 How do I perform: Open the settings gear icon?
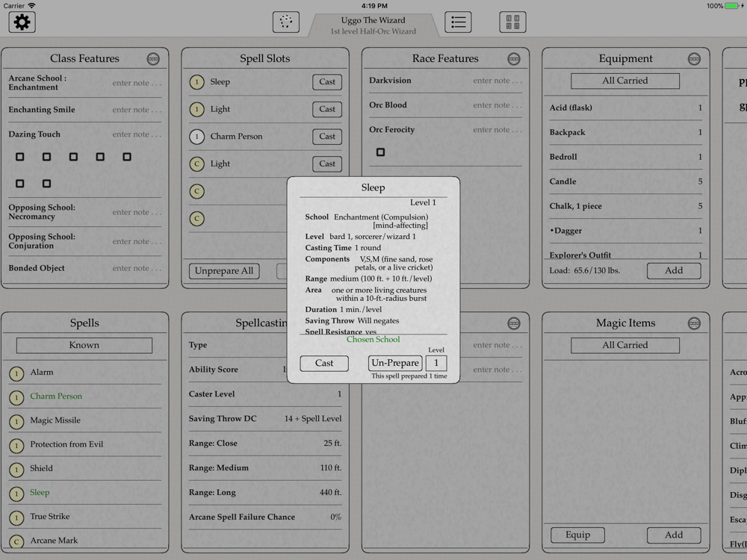tap(22, 22)
